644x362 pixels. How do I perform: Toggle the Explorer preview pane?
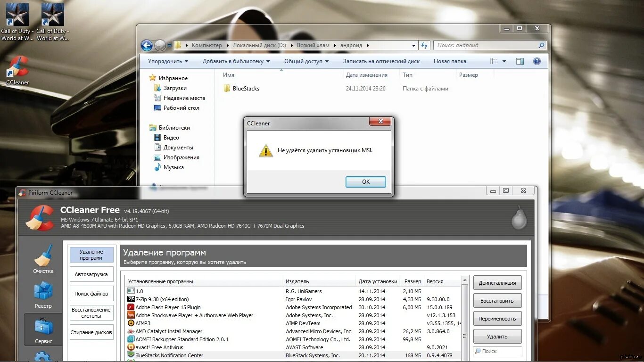click(x=520, y=61)
